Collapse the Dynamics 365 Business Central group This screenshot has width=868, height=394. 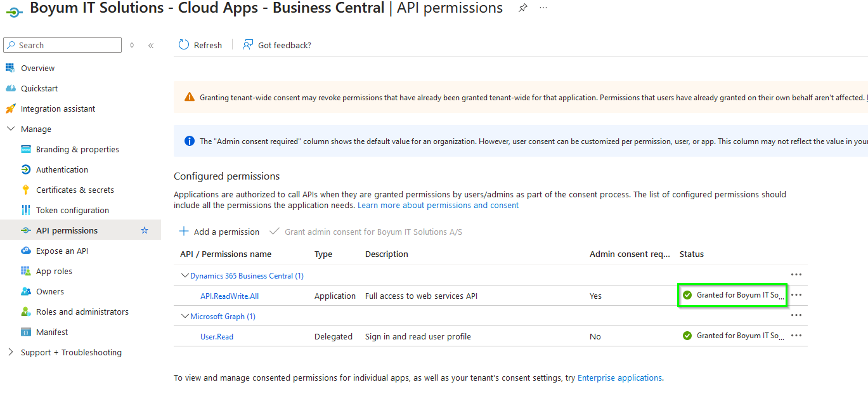pos(185,275)
